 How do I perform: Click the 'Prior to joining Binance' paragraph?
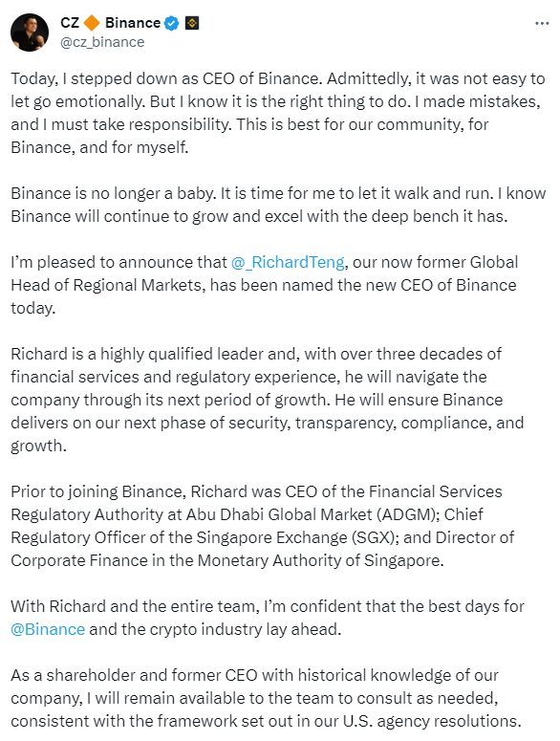(263, 526)
